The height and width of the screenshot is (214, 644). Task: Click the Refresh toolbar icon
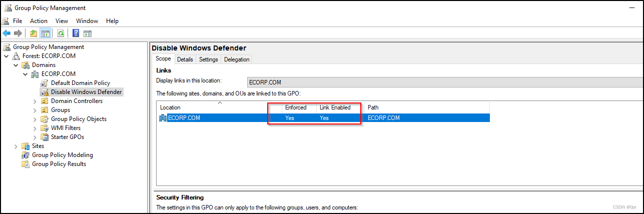[61, 33]
